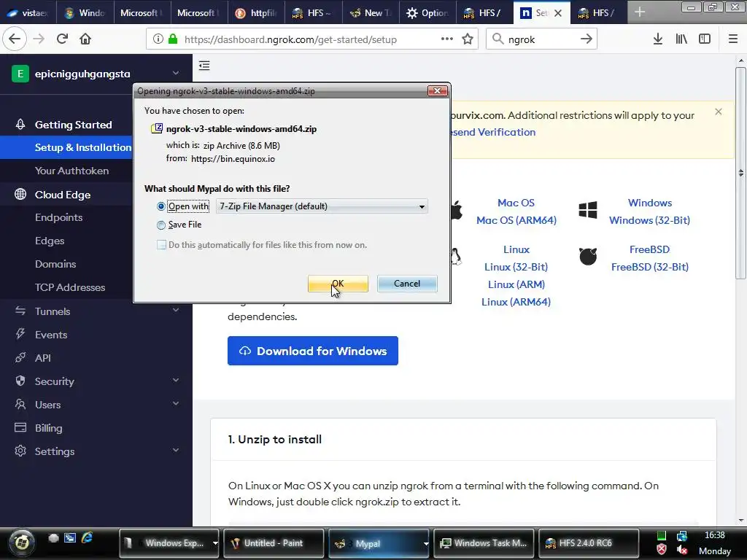Open the Library icon in toolbar
The image size is (747, 560).
(x=681, y=39)
